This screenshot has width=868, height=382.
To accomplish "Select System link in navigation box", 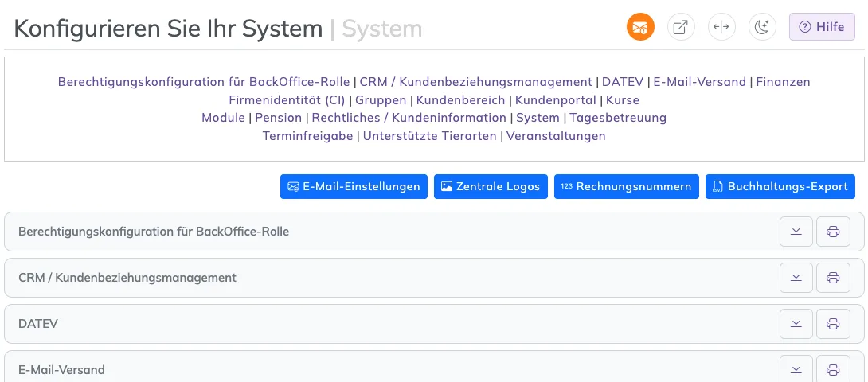I will coord(538,117).
